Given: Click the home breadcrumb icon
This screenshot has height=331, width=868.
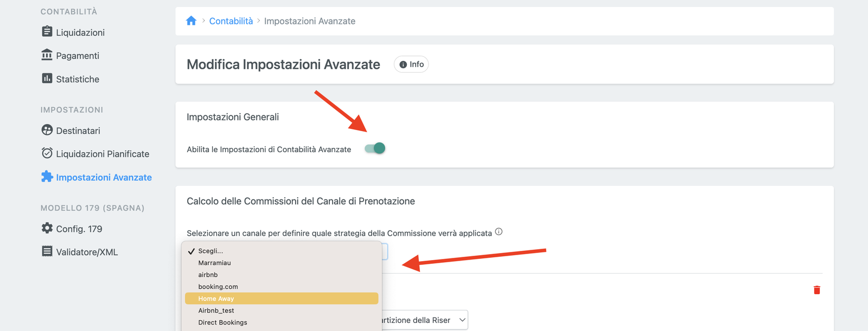Looking at the screenshot, I should (x=191, y=21).
